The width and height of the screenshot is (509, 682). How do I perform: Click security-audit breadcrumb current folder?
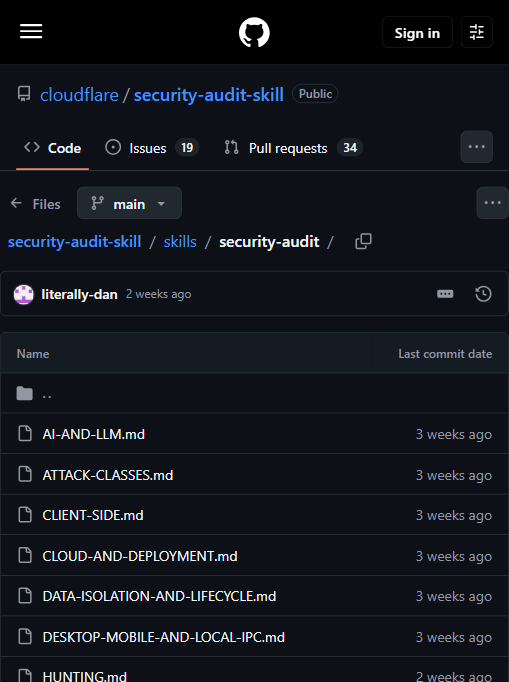[x=269, y=242]
